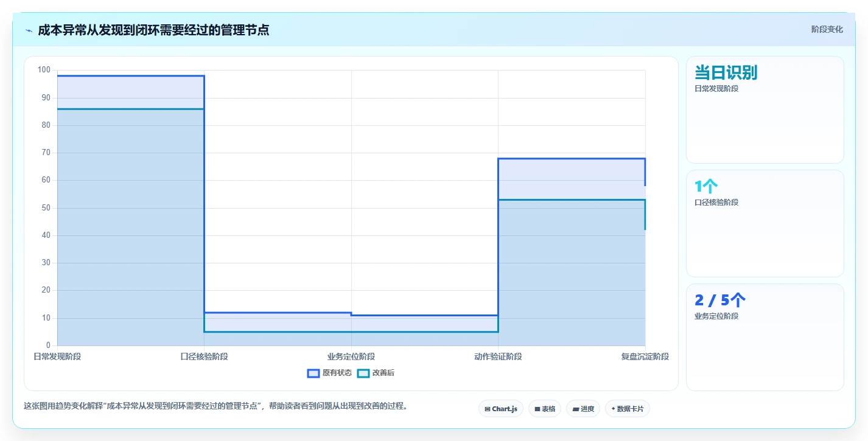Click the 动作验证阶段 x-axis label
Viewport: 868px width, 441px height.
[498, 356]
